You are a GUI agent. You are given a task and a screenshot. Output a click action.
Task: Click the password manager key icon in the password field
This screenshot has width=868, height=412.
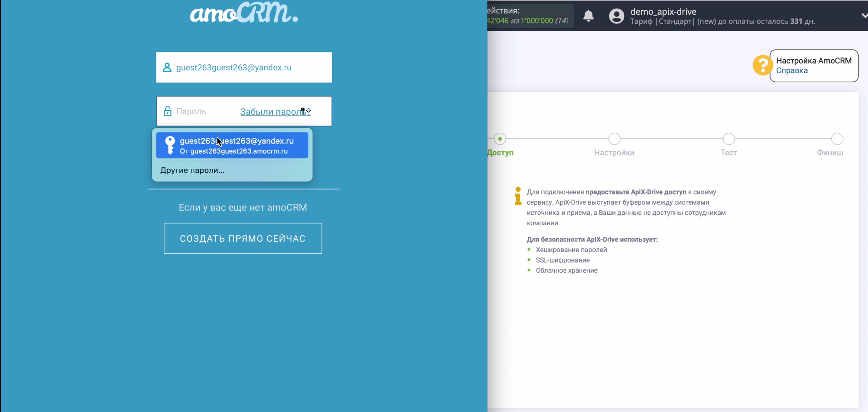(303, 111)
